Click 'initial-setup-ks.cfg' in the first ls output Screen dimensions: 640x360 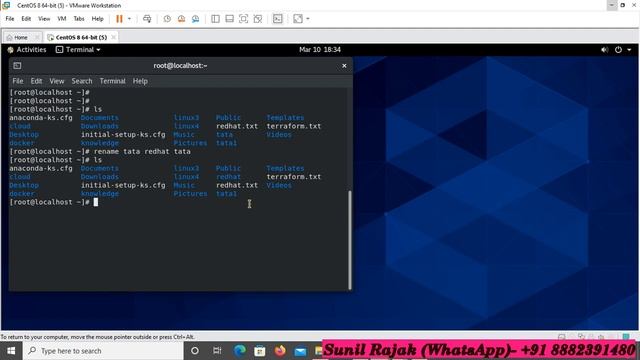123,135
